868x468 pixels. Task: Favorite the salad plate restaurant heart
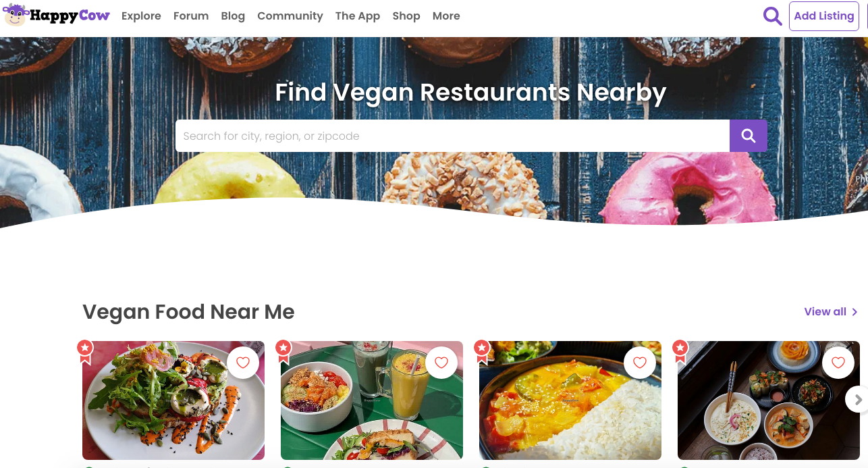tap(243, 363)
